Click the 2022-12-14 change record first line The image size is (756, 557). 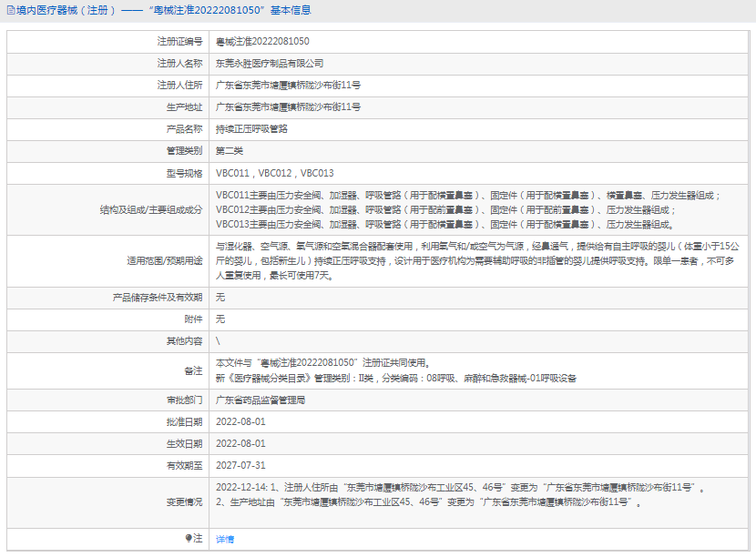(460, 488)
